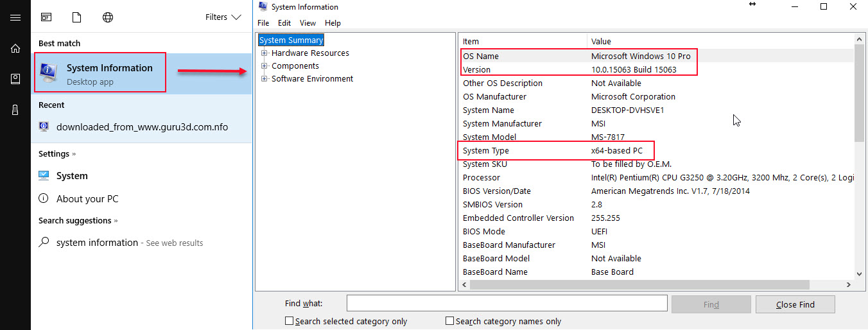Select the BaseBoard Manufacturer row
This screenshot has height=330, width=868.
pyautogui.click(x=657, y=245)
